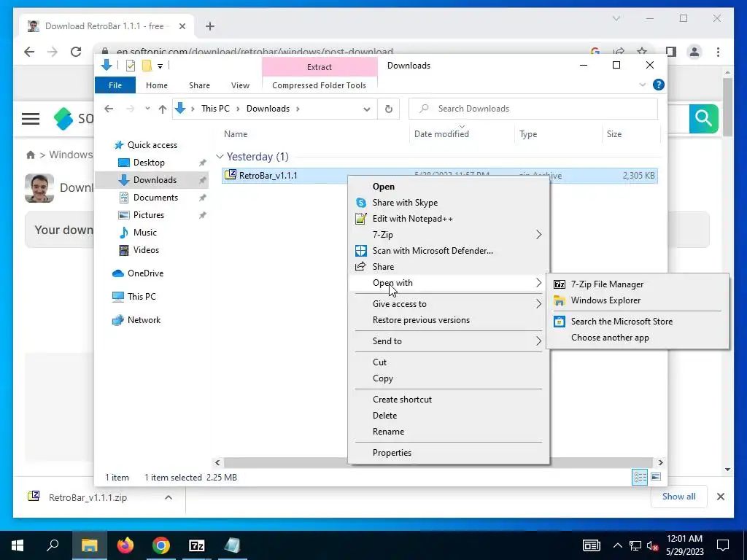
Task: Click the New folder quick access toolbar icon
Action: tap(147, 66)
